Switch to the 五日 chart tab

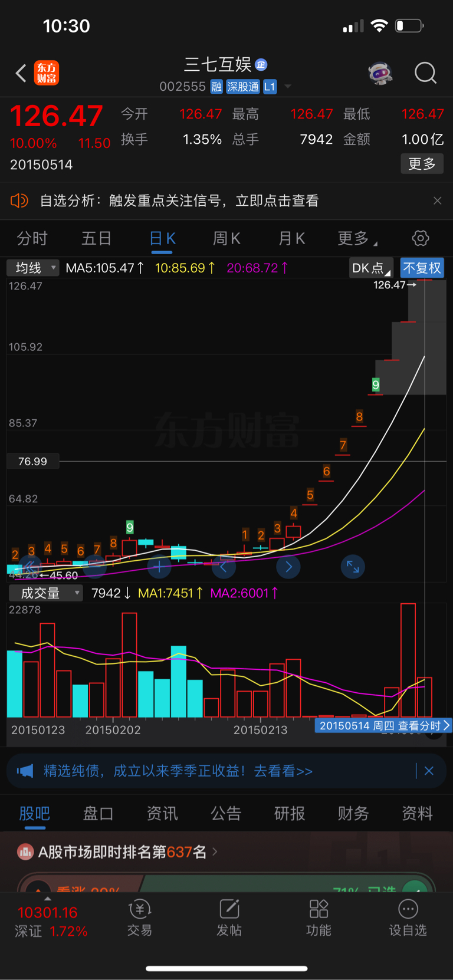coord(97,238)
